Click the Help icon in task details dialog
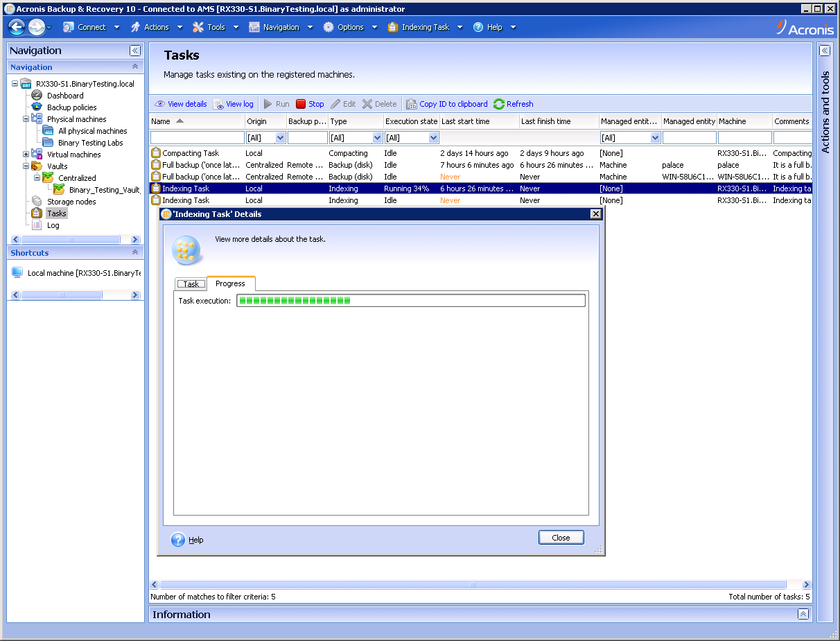The image size is (840, 641). [x=178, y=540]
